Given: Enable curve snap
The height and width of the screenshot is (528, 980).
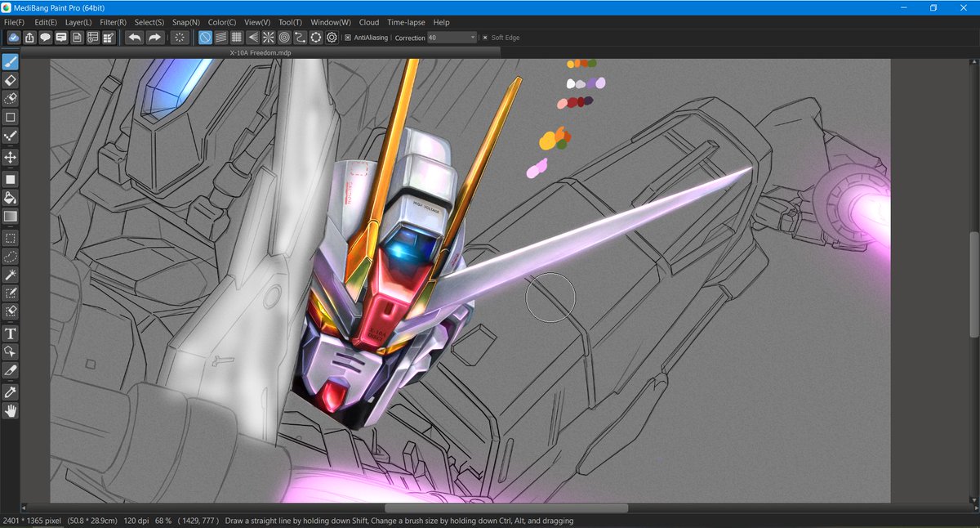Looking at the screenshot, I should pyautogui.click(x=300, y=38).
